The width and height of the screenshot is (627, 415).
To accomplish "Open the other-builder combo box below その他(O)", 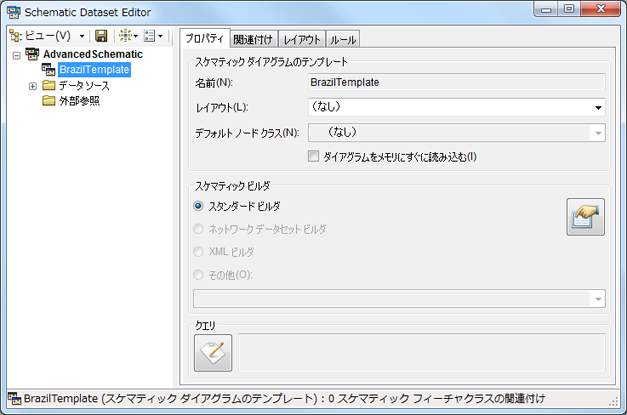I will [x=399, y=299].
